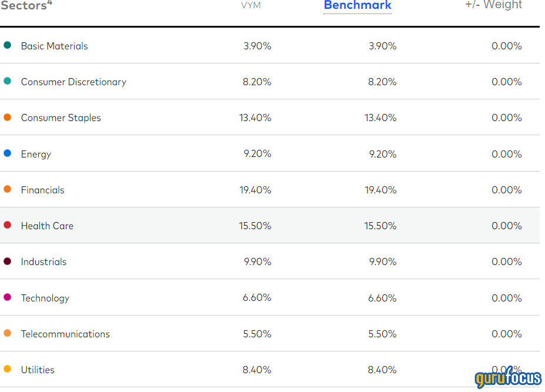Click the +/- Weight column header

pyautogui.click(x=494, y=5)
